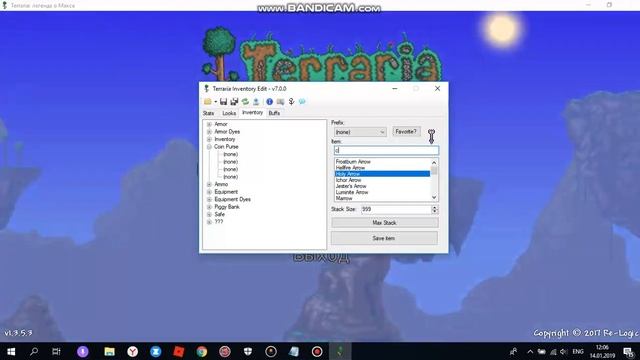The height and width of the screenshot is (360, 640).
Task: Click the green reload arrows icon
Action: (x=245, y=101)
